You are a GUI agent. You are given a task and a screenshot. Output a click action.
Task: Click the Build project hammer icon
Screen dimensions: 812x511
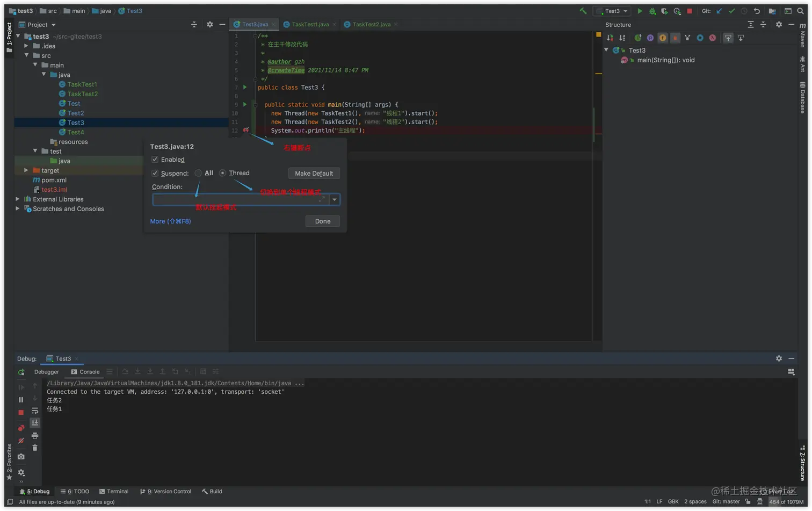[x=583, y=11]
